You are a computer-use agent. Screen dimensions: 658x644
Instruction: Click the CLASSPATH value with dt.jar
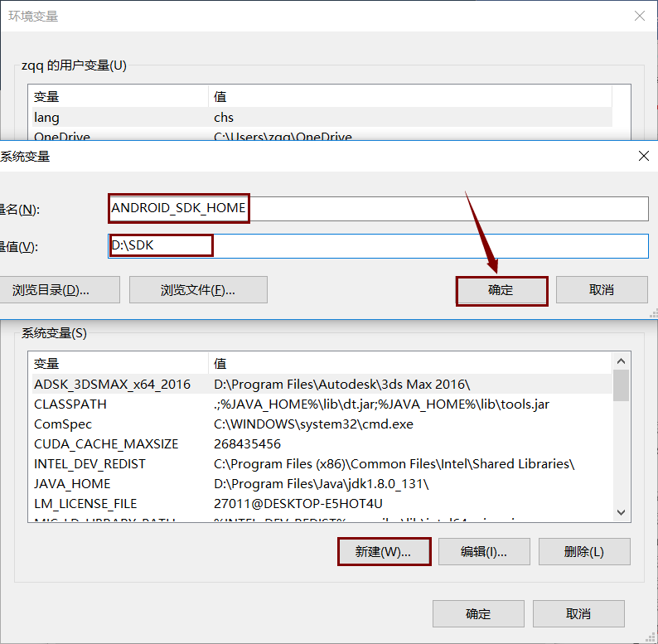pos(381,404)
